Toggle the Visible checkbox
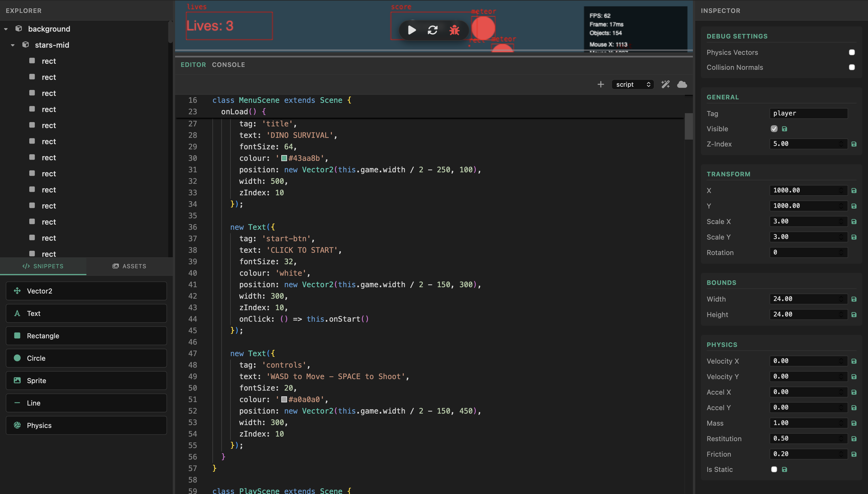The width and height of the screenshot is (868, 494). [774, 129]
